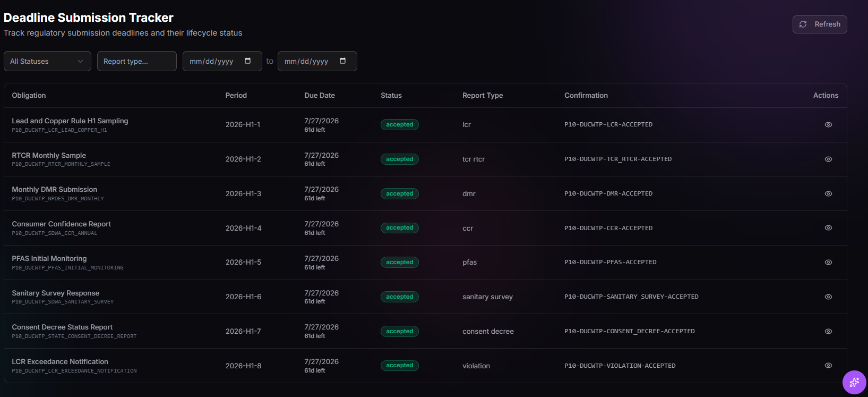
Task: Click confirmation code P10-DUCWTP-VIOLATION-ACCEPTED
Action: click(x=620, y=366)
